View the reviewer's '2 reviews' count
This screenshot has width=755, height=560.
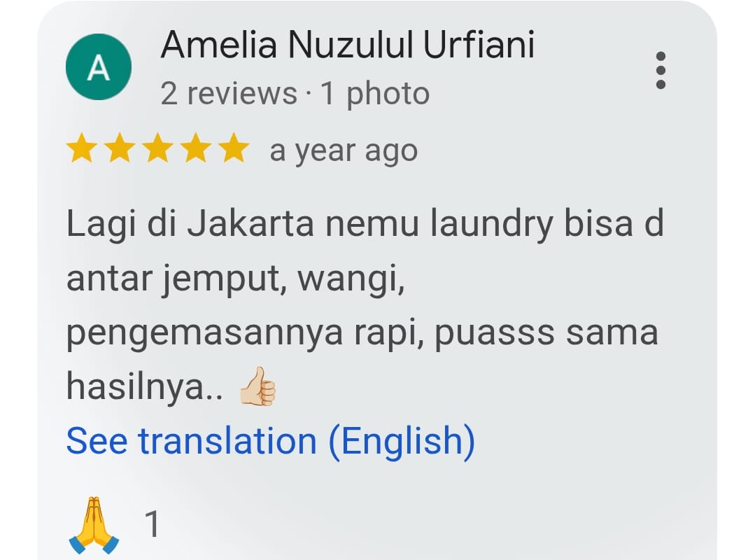[x=229, y=93]
